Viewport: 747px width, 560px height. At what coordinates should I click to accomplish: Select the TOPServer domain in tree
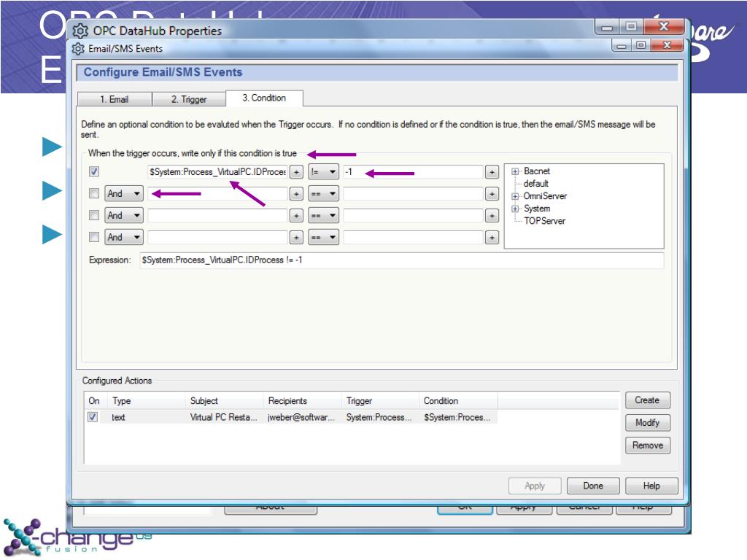544,221
